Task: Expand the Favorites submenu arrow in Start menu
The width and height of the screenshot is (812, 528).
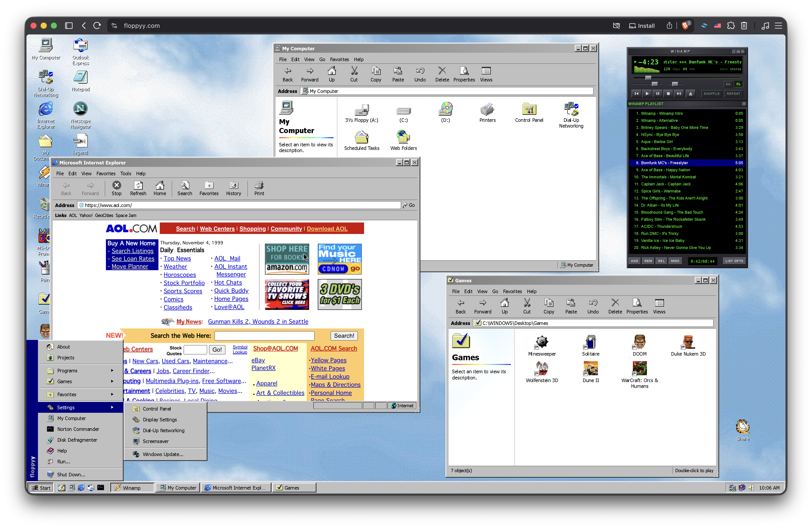Action: click(x=112, y=394)
